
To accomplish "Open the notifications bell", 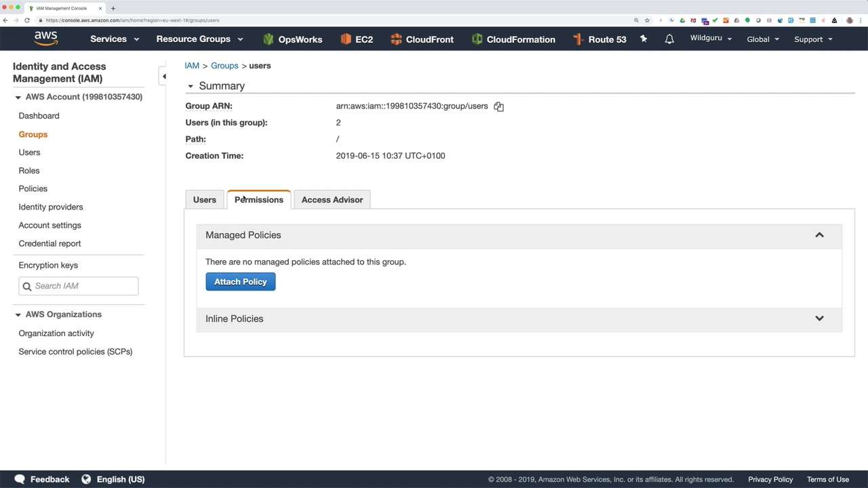I will point(669,39).
